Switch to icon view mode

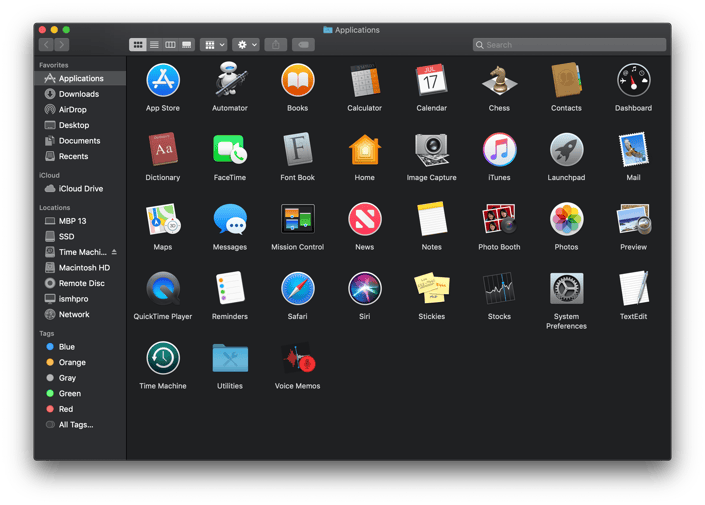pos(138,45)
